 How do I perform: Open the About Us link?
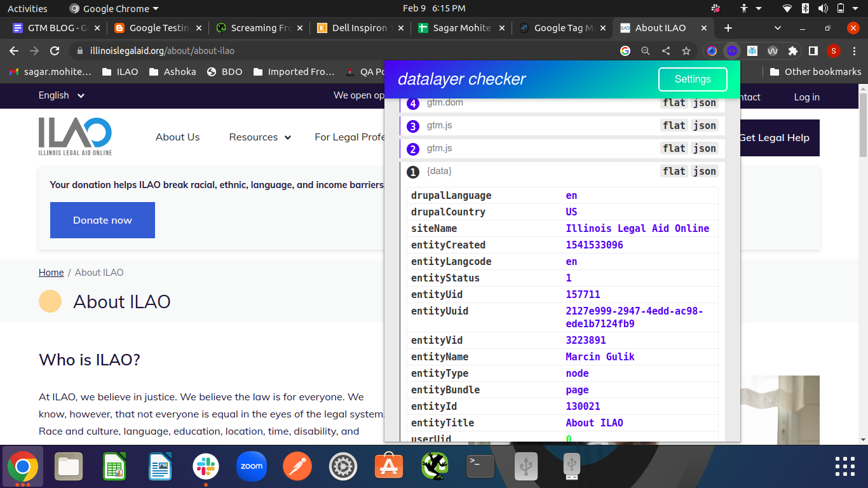[178, 137]
